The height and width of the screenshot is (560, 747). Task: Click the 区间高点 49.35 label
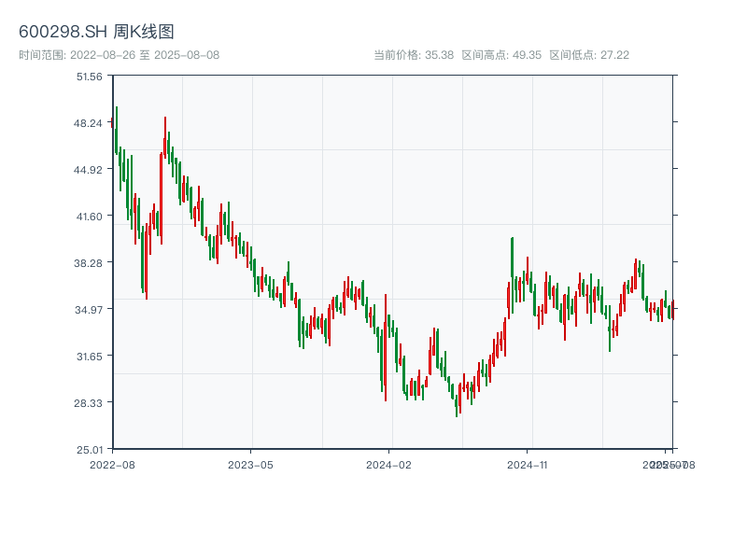coord(501,55)
